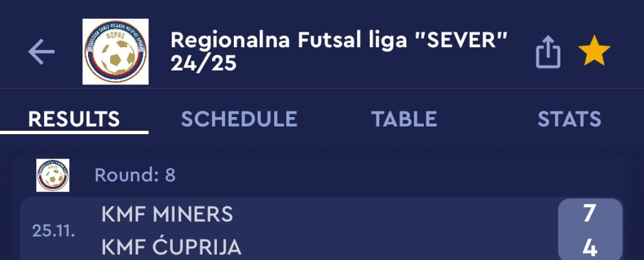Click the "Round: 8" label
The image size is (644, 260).
[x=135, y=175]
